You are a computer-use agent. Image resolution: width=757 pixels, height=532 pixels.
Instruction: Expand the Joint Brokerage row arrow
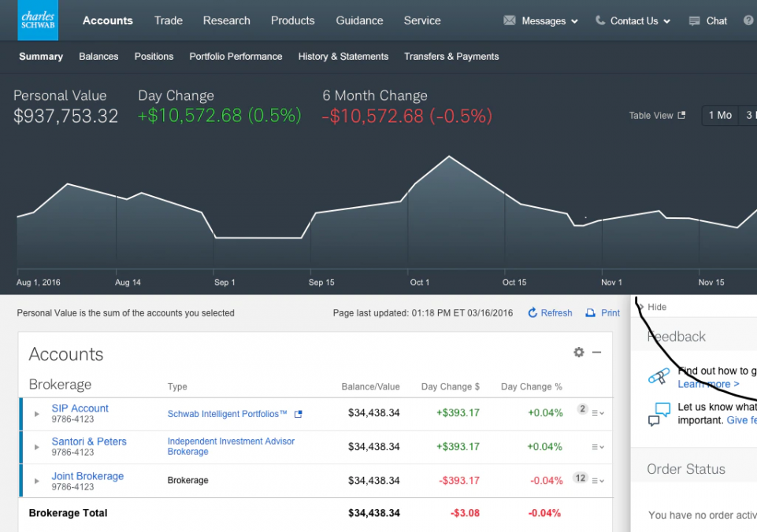click(x=36, y=481)
